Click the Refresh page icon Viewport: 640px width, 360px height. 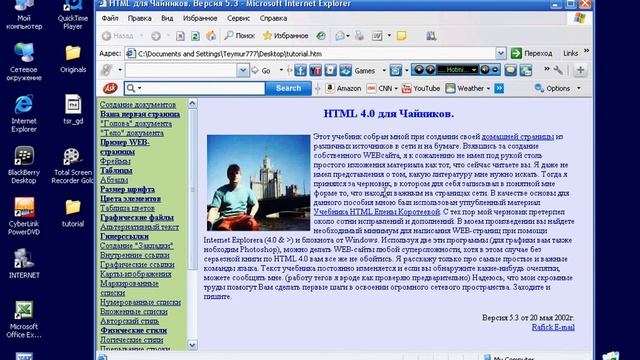point(195,36)
